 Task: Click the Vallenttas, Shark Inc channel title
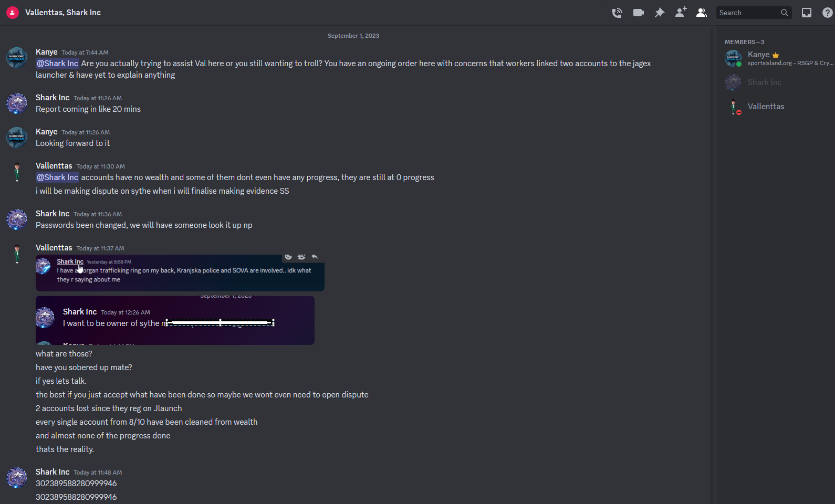(63, 13)
